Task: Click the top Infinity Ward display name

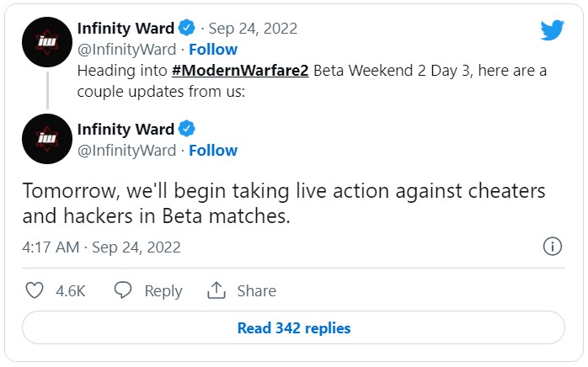Action: click(x=125, y=28)
